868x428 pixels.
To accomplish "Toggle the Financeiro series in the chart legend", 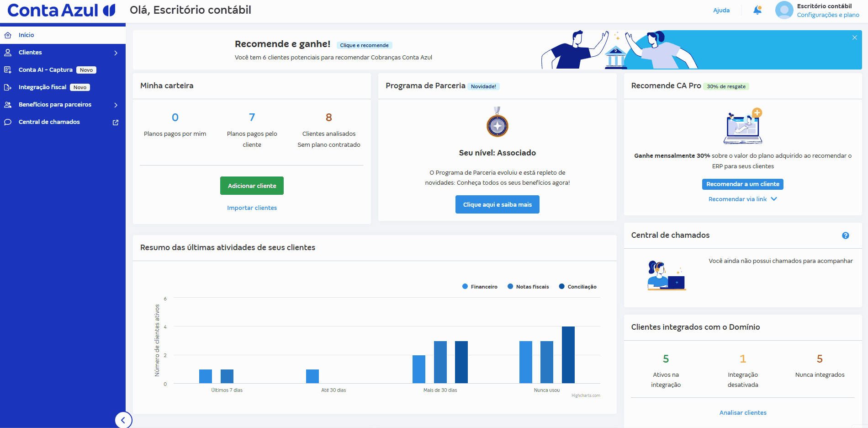I will point(479,286).
